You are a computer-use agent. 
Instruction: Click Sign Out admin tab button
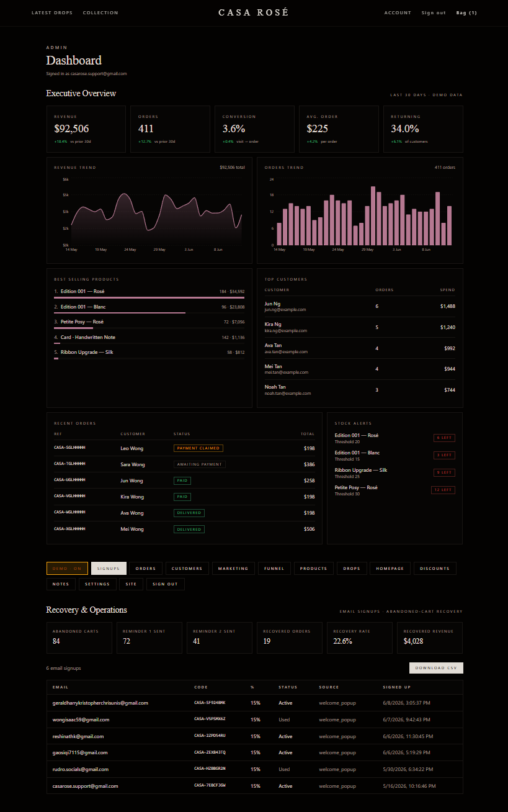coord(165,584)
